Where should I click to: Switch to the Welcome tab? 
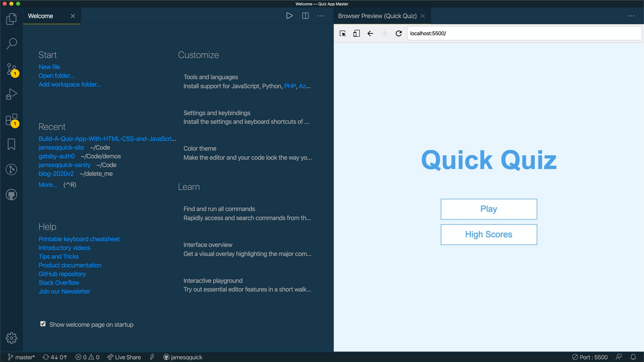click(x=41, y=16)
